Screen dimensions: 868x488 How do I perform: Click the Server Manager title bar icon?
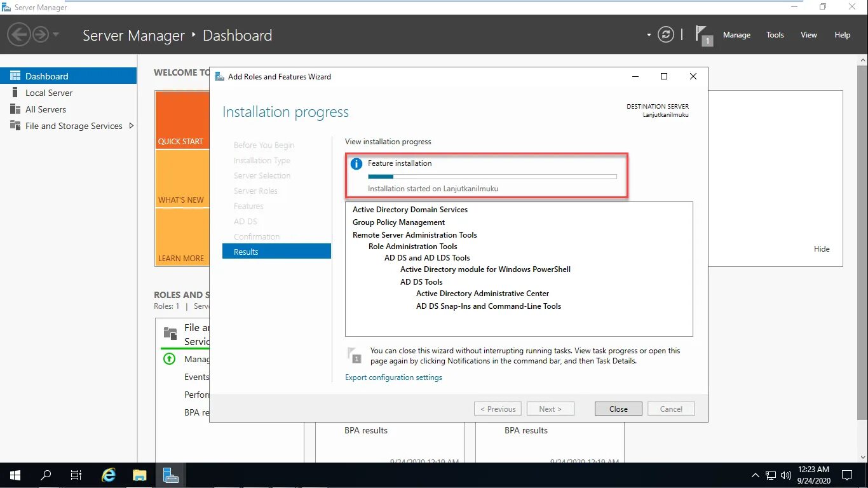click(6, 6)
